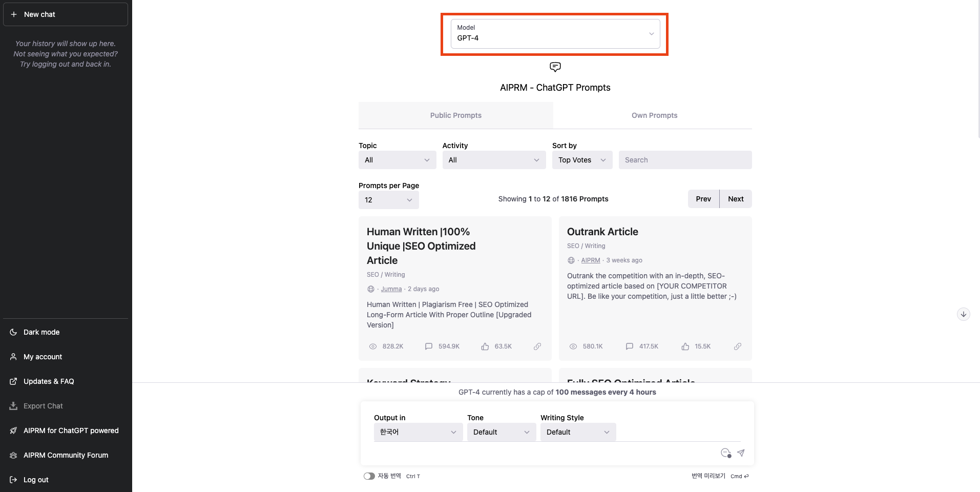Open the Activity dropdown
The height and width of the screenshot is (492, 980).
(494, 160)
